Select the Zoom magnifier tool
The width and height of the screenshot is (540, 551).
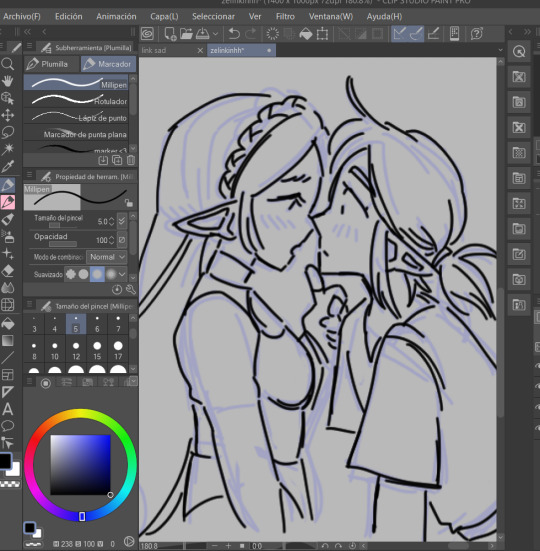7,64
